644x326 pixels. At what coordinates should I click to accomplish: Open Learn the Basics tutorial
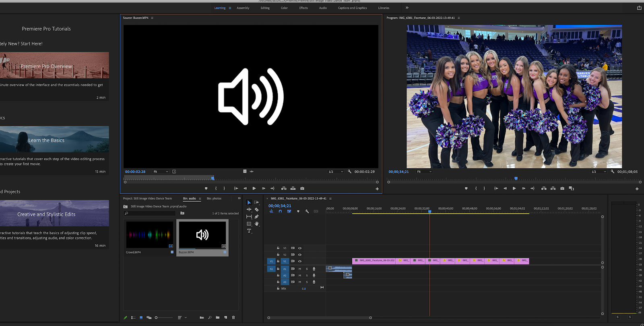click(54, 139)
